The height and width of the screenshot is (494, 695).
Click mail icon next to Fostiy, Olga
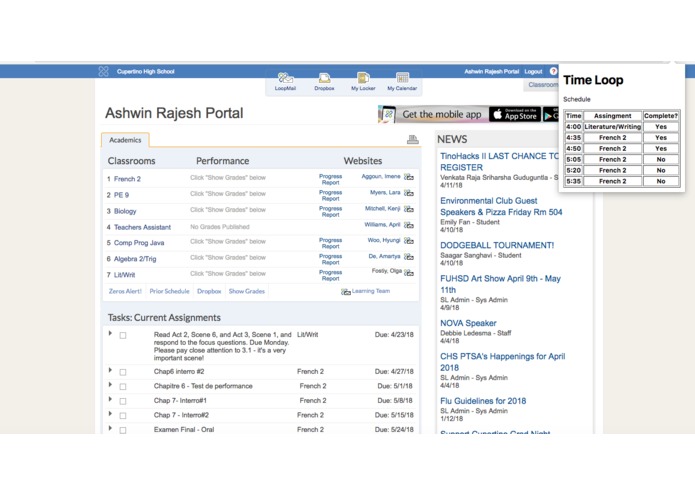click(x=409, y=272)
